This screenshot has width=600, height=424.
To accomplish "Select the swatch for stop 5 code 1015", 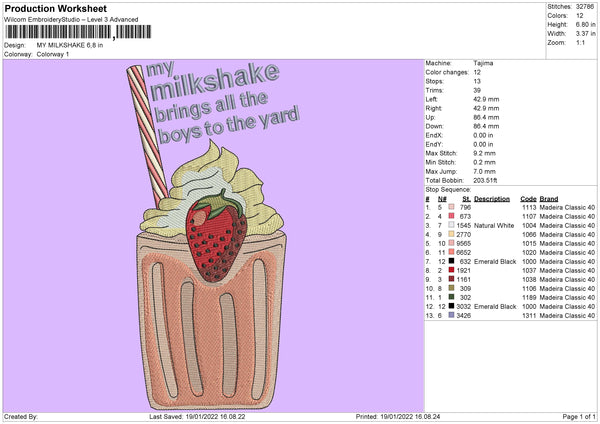I will click(x=452, y=243).
